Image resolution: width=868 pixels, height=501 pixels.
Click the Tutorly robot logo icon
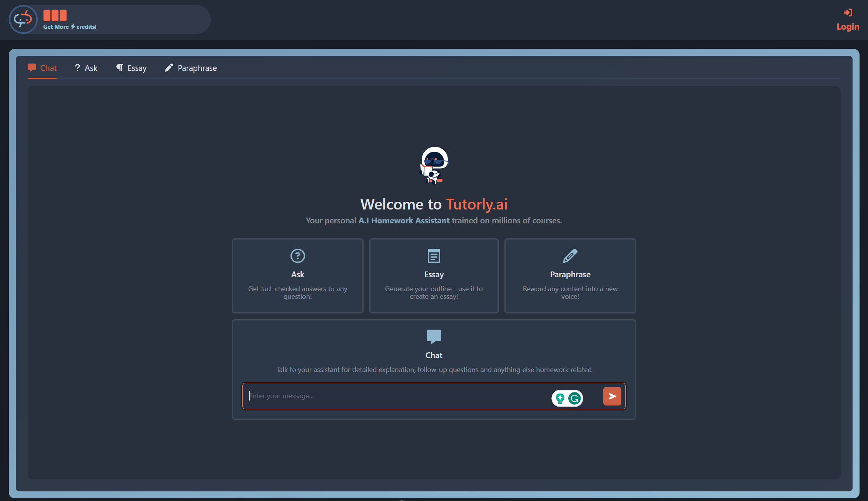(x=23, y=19)
